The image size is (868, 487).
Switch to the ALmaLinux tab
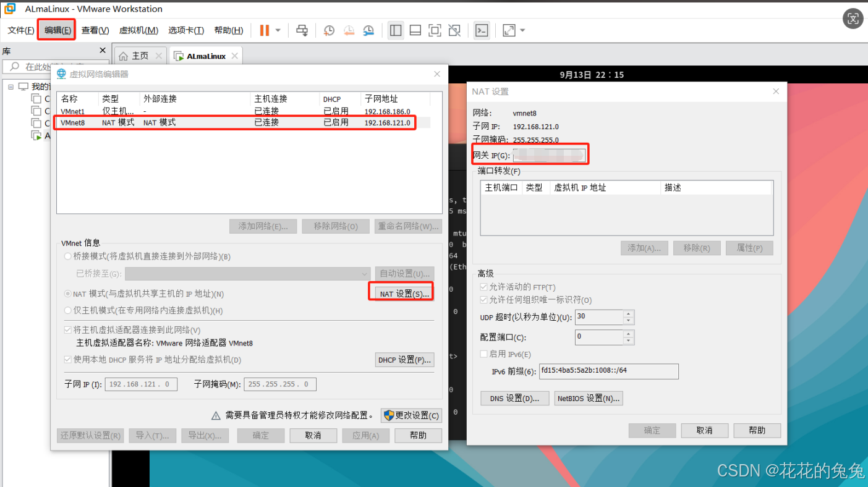[206, 56]
